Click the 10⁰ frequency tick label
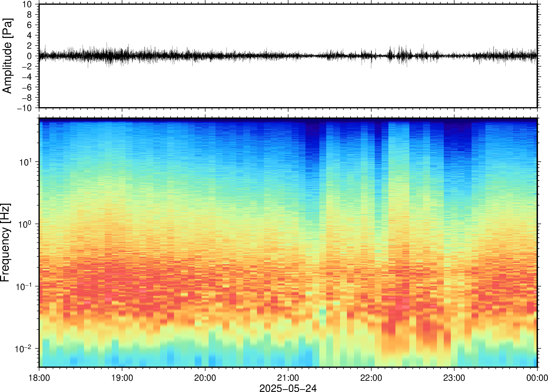 [x=25, y=224]
